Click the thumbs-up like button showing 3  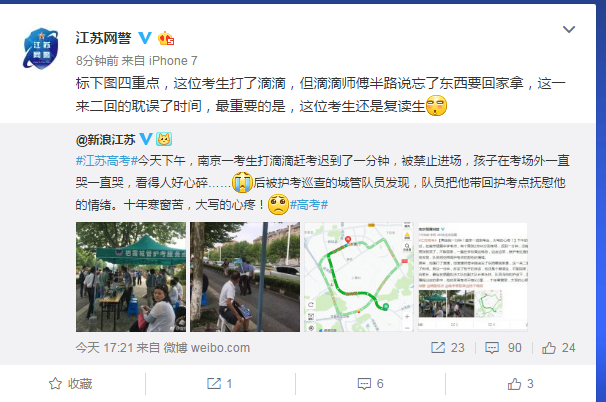[520, 383]
